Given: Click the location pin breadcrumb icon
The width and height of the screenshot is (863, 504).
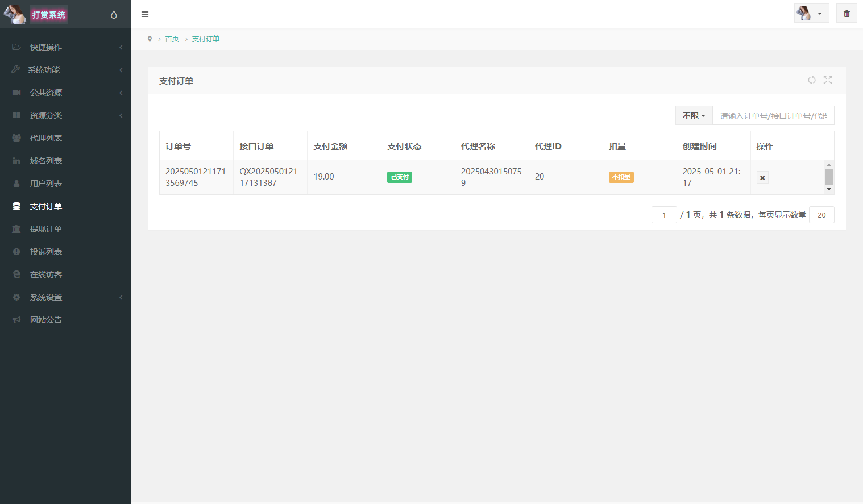Looking at the screenshot, I should tap(150, 39).
